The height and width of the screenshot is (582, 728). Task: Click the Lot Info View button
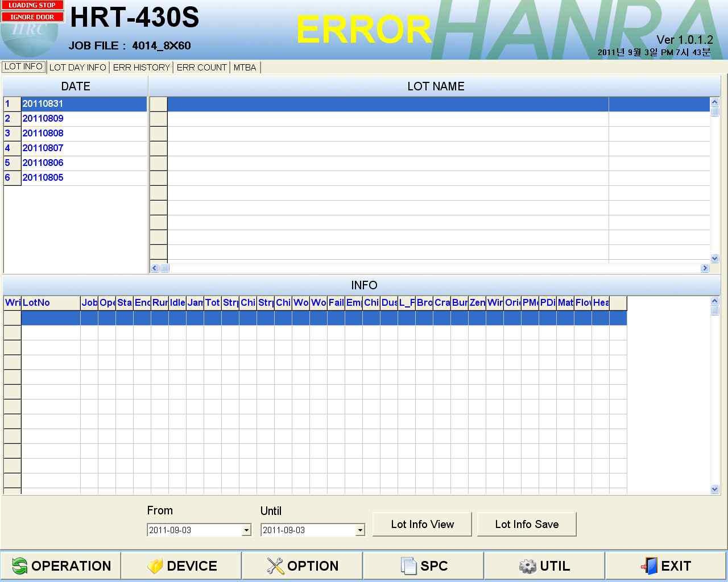[422, 524]
